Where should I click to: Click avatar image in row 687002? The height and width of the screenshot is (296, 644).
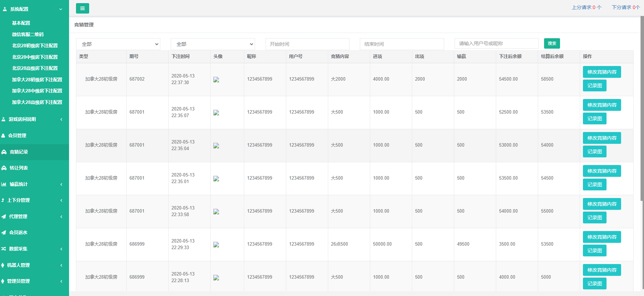(216, 80)
